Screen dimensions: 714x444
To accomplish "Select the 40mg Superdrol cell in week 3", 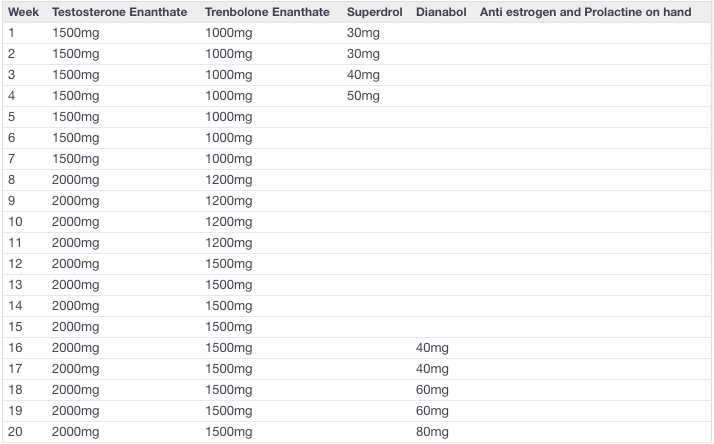I will pyautogui.click(x=363, y=75).
